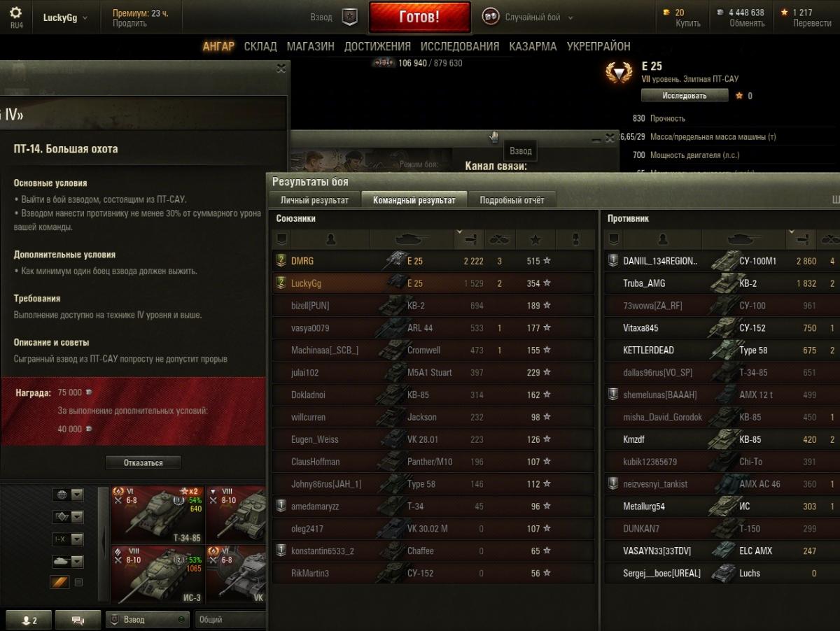
Task: Select the ИС-3 tank in carousel
Action: pyautogui.click(x=157, y=574)
